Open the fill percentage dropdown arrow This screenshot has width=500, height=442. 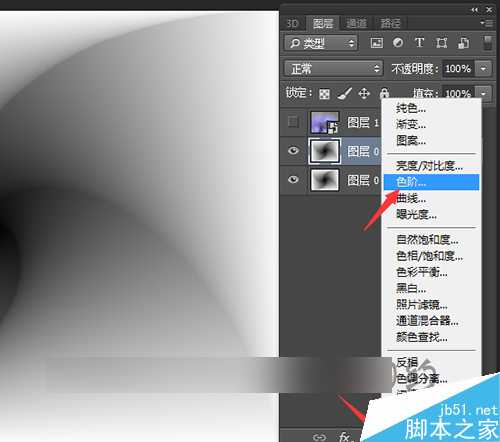coord(483,93)
